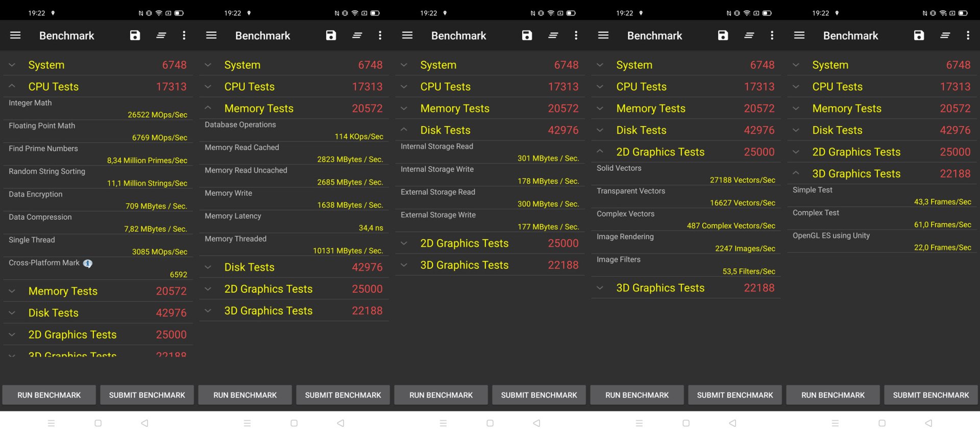Viewport: 980px width, 435px height.
Task: Tap save icon on fourth phone screen
Action: click(723, 35)
